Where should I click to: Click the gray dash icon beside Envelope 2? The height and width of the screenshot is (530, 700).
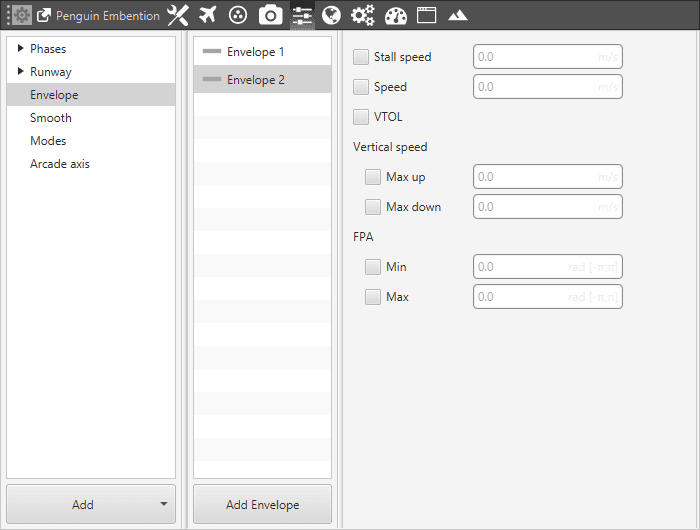[x=212, y=79]
